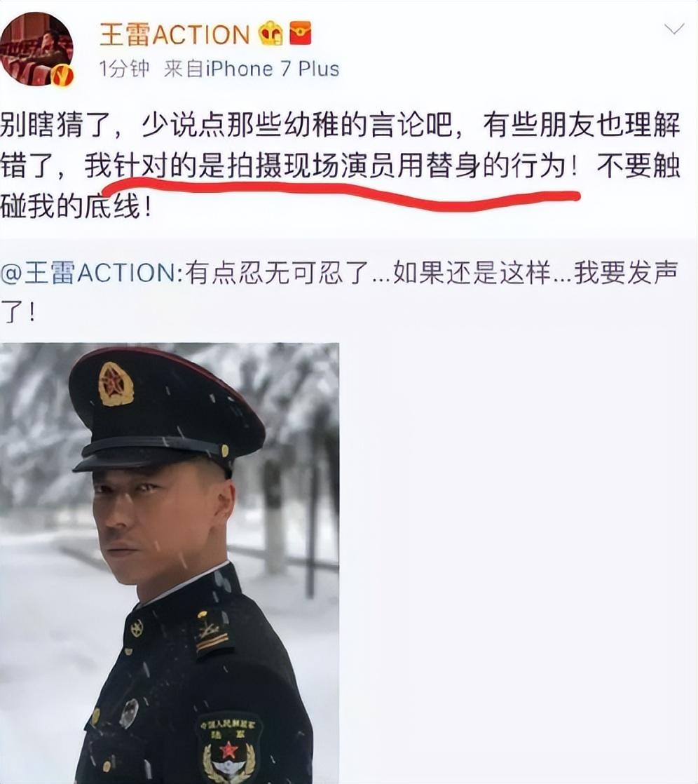View the soldier-in-snow photo full size
The image size is (698, 784).
click(170, 563)
